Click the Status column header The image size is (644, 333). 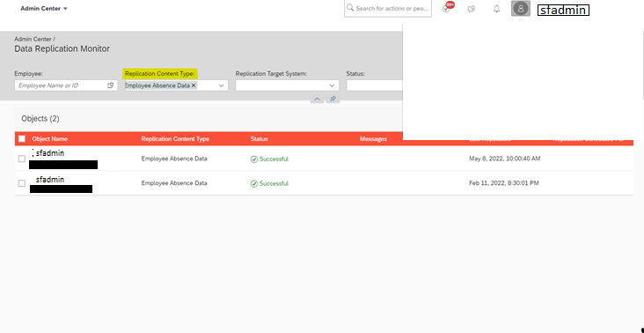(260, 139)
